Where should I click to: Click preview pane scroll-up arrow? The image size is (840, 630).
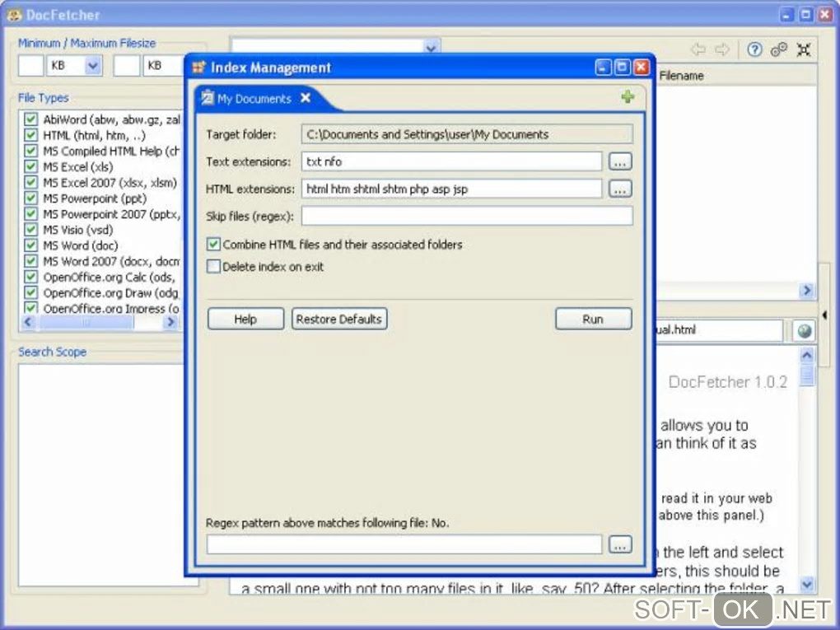(807, 355)
